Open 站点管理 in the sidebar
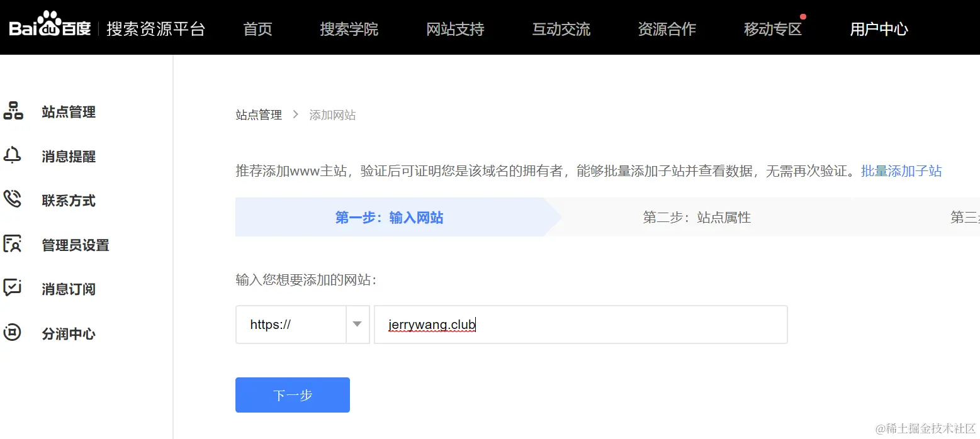 pos(69,112)
